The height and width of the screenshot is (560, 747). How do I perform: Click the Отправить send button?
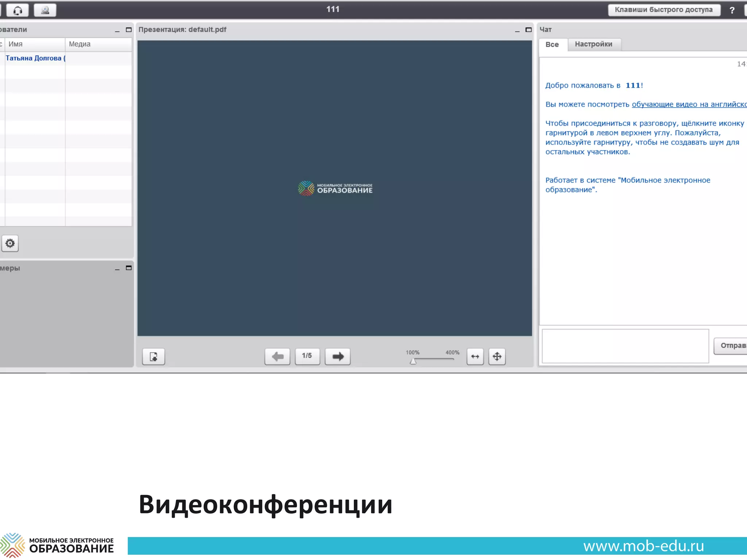tap(731, 346)
